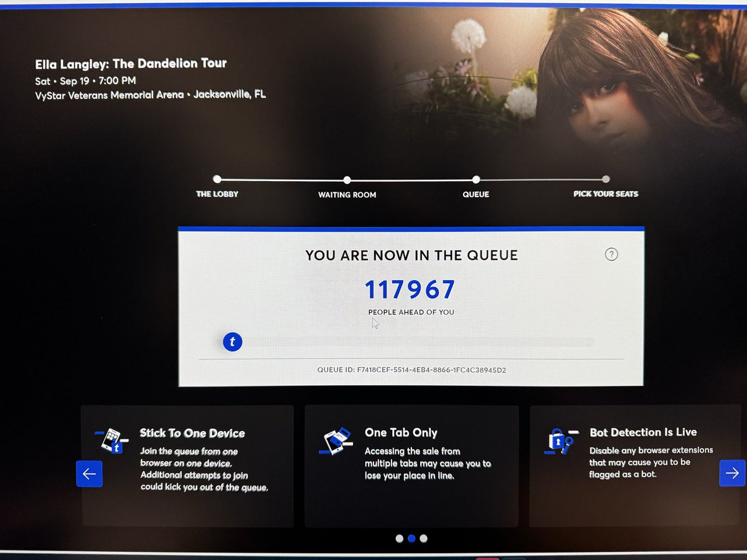This screenshot has width=747, height=560.
Task: Click the 'THE LOBBY' step label
Action: click(217, 194)
